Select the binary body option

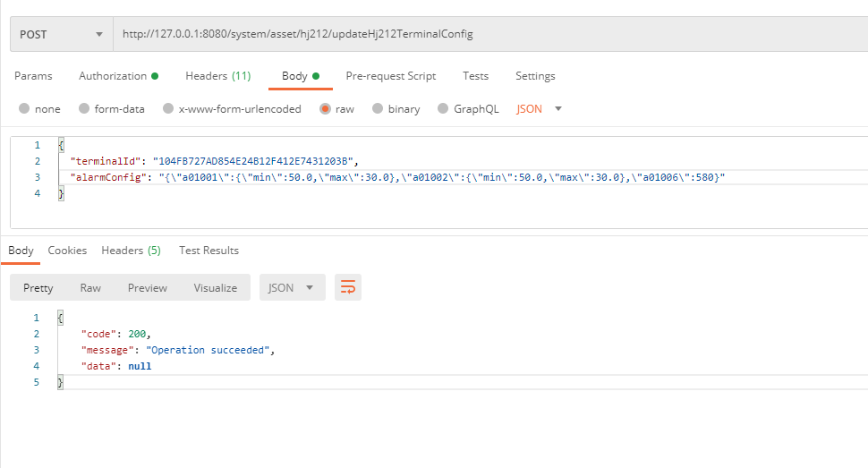click(x=378, y=109)
